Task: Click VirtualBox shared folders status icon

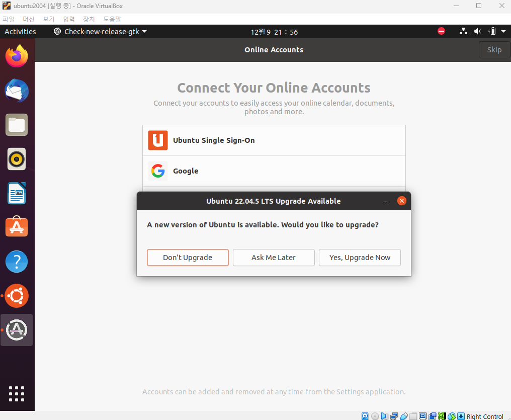Action: pyautogui.click(x=413, y=416)
